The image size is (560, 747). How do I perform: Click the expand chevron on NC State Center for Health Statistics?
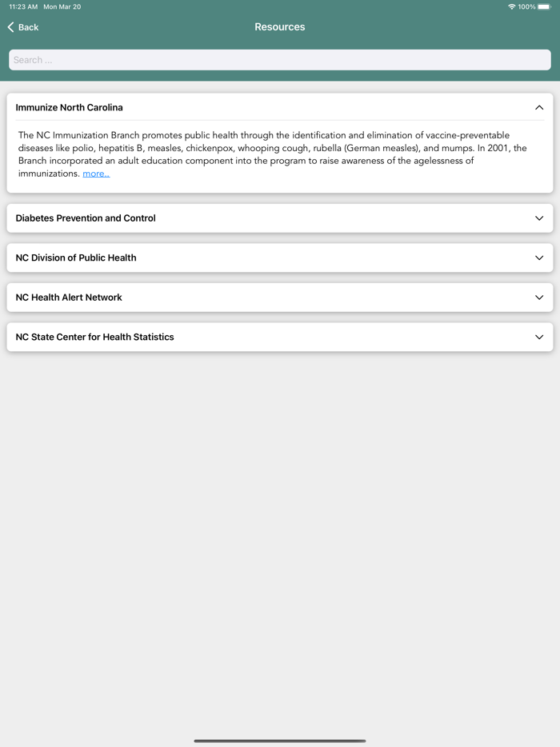540,337
